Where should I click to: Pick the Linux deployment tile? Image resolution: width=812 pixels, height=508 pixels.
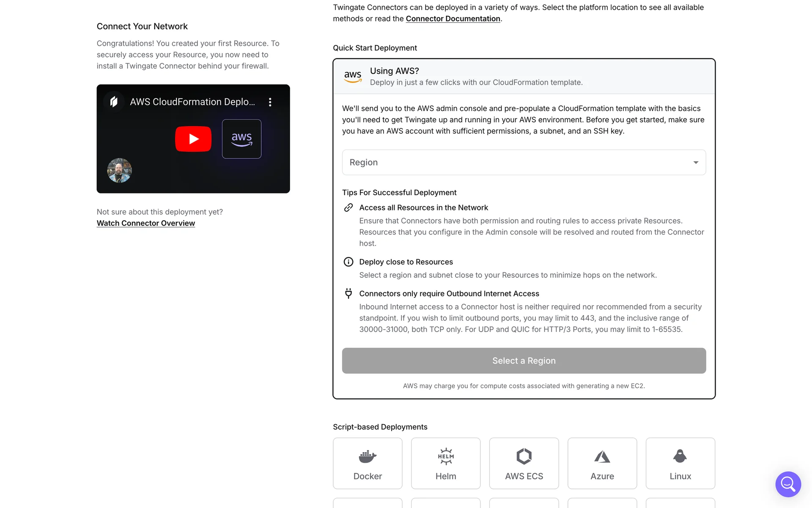point(680,463)
